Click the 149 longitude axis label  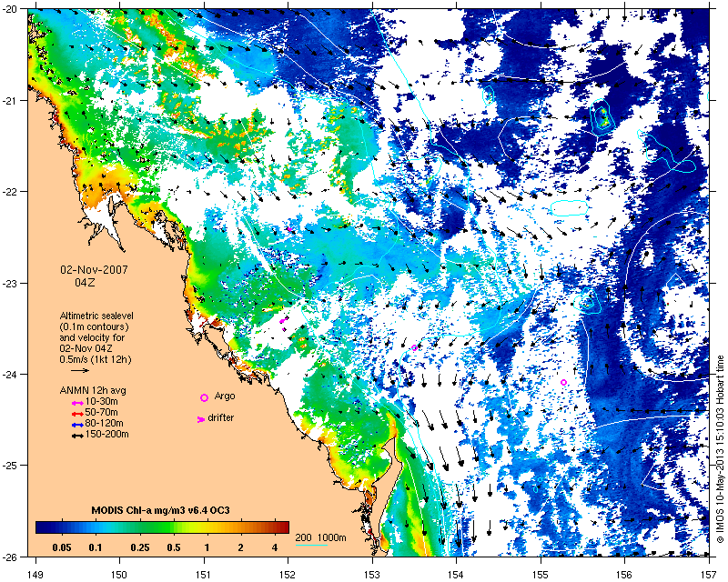(35, 575)
